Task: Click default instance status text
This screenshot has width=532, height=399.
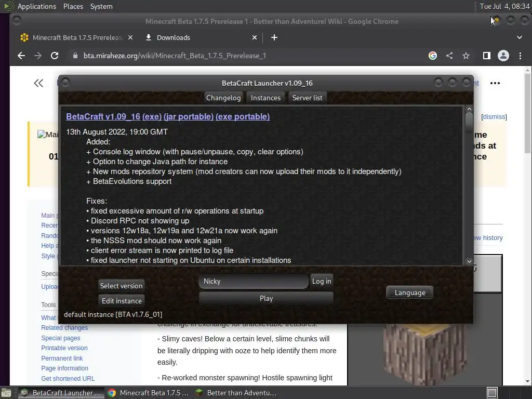Action: coord(113,314)
